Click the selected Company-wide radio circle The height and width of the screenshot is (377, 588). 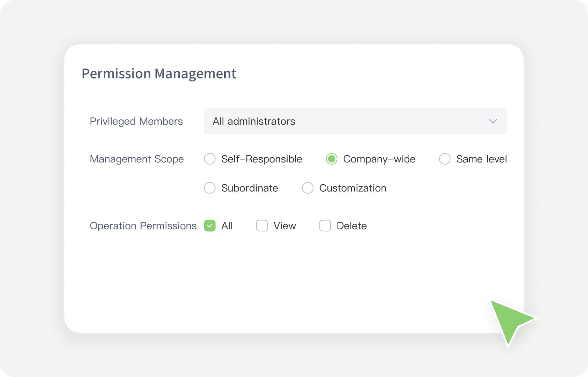click(331, 159)
